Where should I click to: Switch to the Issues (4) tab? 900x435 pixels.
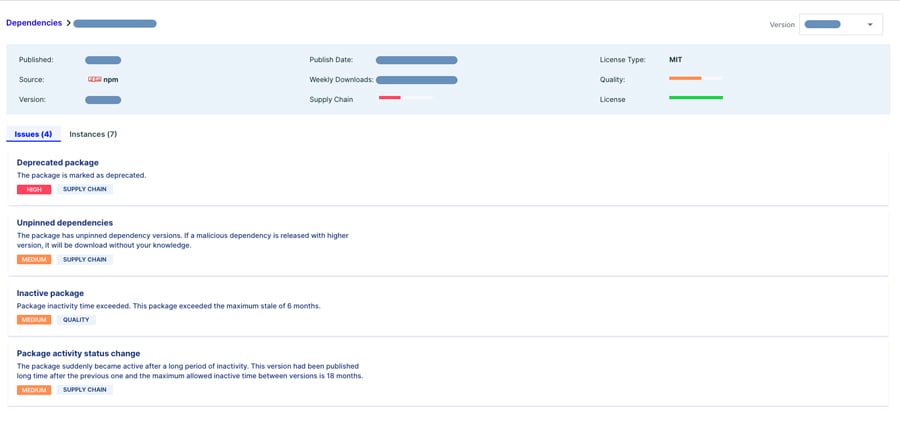coord(33,134)
